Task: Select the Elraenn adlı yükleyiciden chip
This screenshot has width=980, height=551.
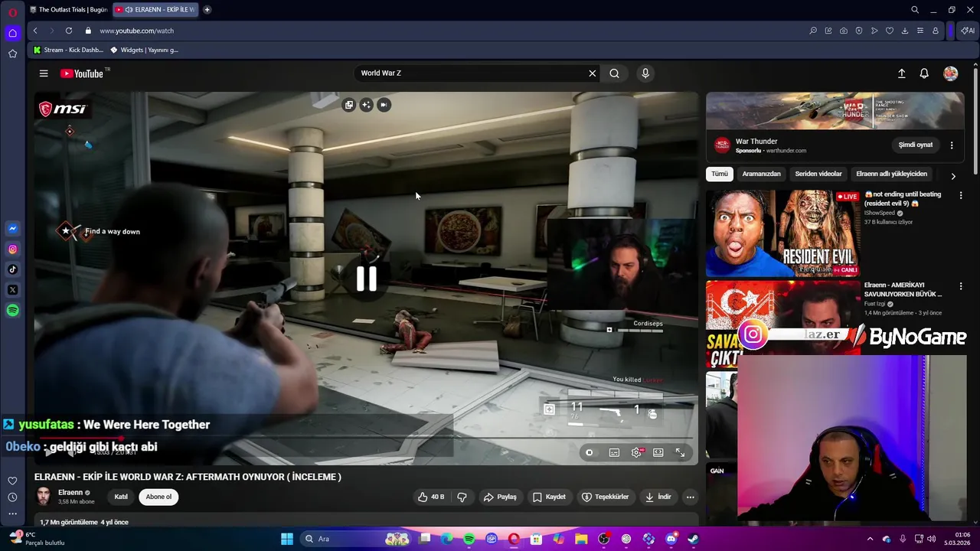Action: pos(891,174)
